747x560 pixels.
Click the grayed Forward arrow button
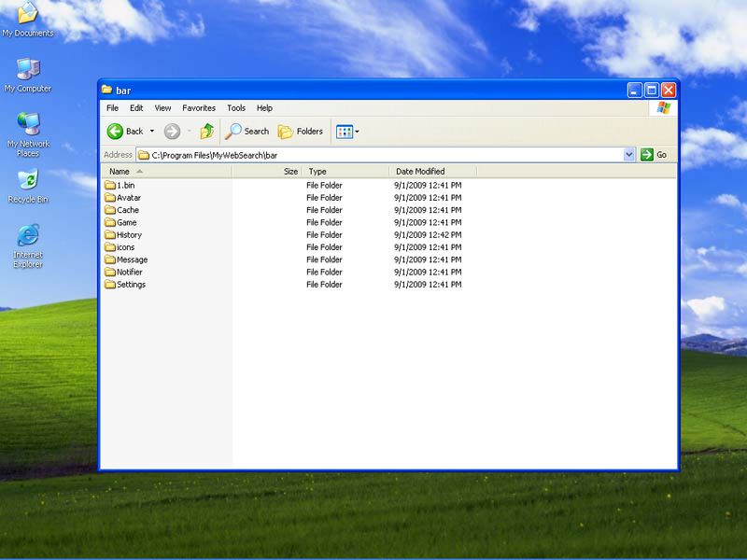point(172,131)
